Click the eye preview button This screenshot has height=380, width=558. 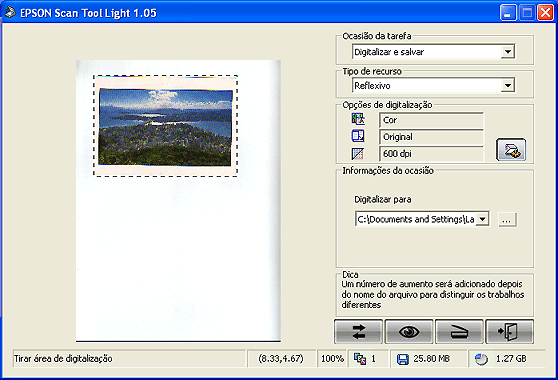click(409, 332)
